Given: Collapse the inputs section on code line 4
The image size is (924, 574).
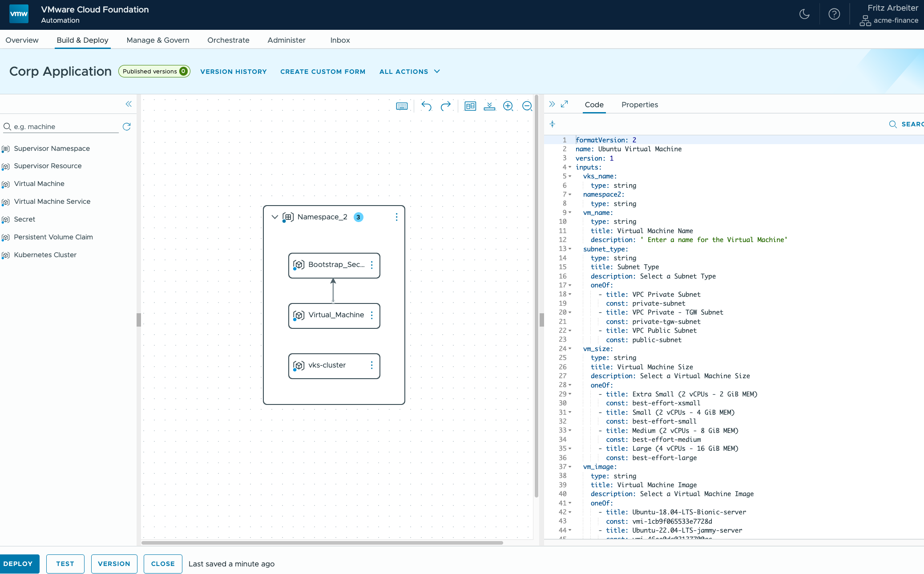Looking at the screenshot, I should (569, 167).
